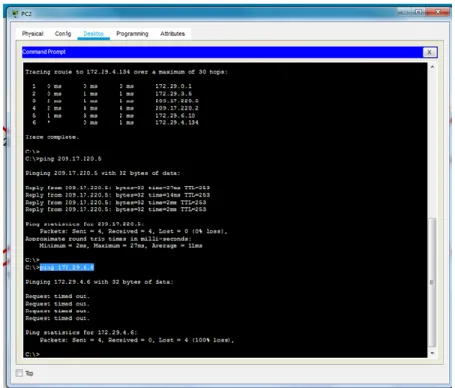455x388 pixels.
Task: Click the terminal scrollbar thumb
Action: coord(432,283)
